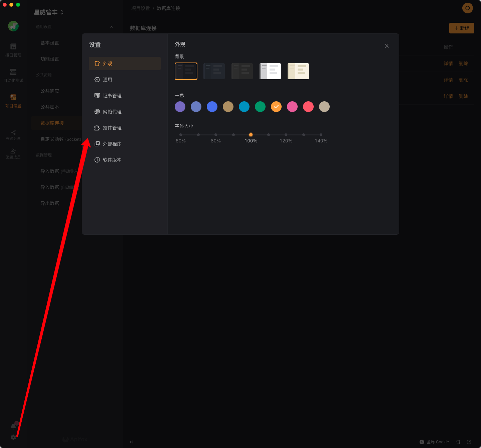Open the 通用 general settings tab
481x448 pixels.
[x=125, y=80]
